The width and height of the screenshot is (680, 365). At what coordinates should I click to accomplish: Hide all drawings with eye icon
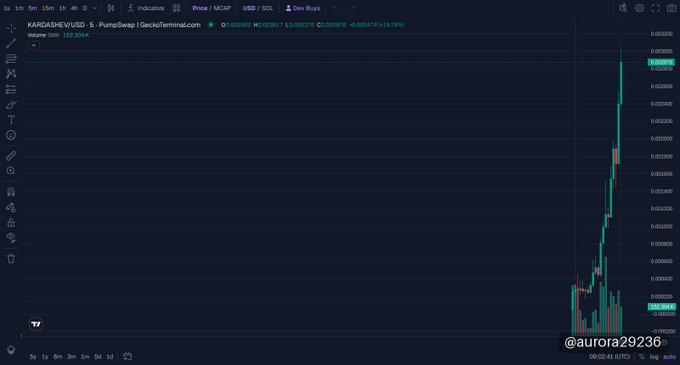click(x=11, y=238)
